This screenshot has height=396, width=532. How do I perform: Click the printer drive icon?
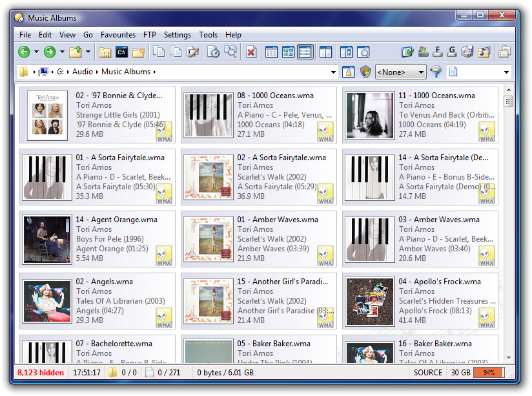[x=467, y=52]
